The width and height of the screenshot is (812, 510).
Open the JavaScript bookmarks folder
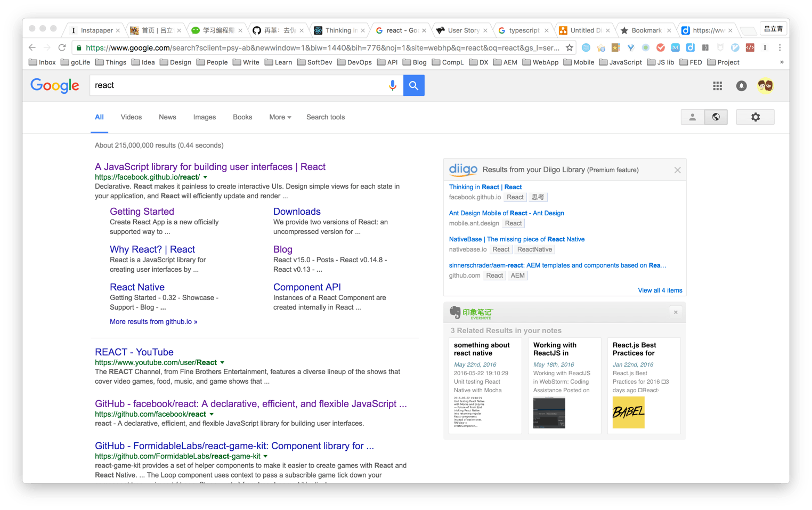[x=620, y=62]
